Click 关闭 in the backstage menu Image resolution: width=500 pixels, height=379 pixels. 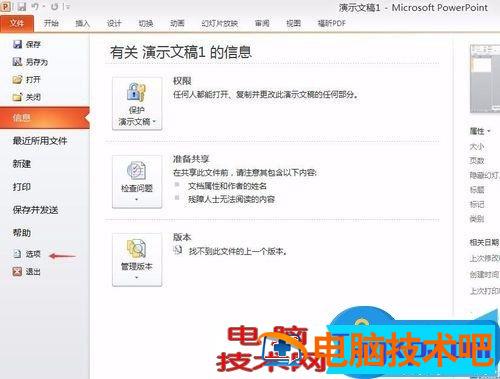27,97
